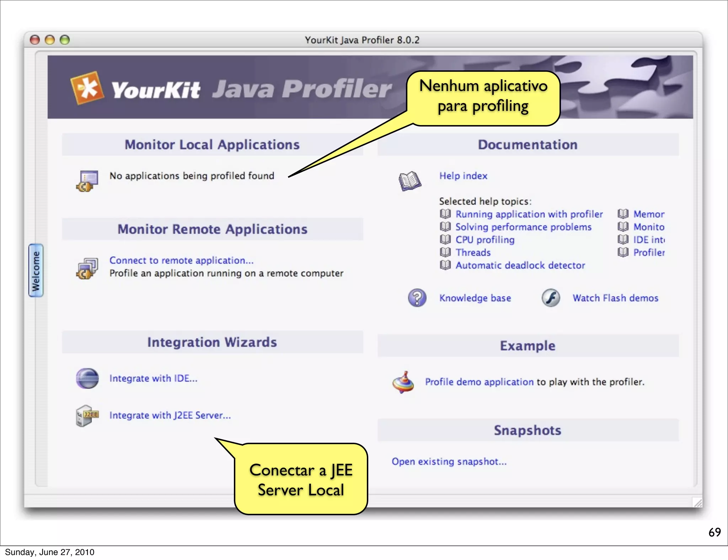The height and width of the screenshot is (560, 728).
Task: Open the Knowledge base link
Action: 475,298
